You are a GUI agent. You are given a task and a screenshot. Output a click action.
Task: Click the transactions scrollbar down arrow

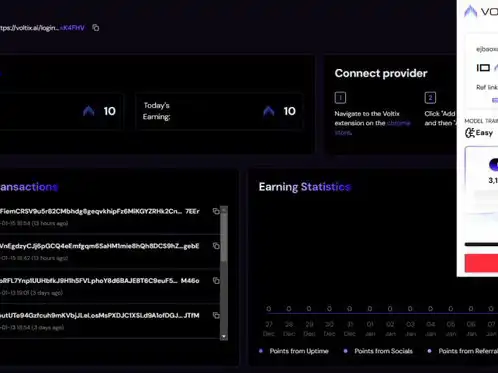point(224,337)
